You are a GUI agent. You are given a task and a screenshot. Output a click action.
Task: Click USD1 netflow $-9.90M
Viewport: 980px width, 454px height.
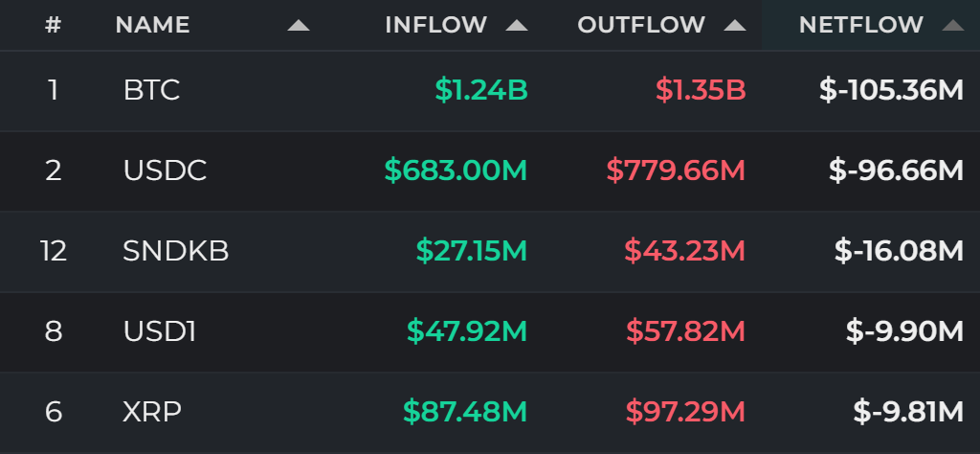click(x=905, y=331)
